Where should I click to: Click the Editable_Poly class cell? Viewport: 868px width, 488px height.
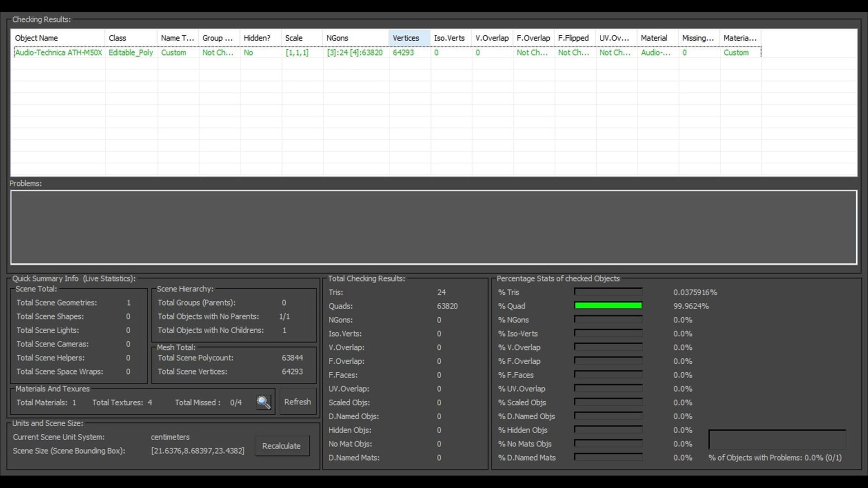[x=131, y=52]
